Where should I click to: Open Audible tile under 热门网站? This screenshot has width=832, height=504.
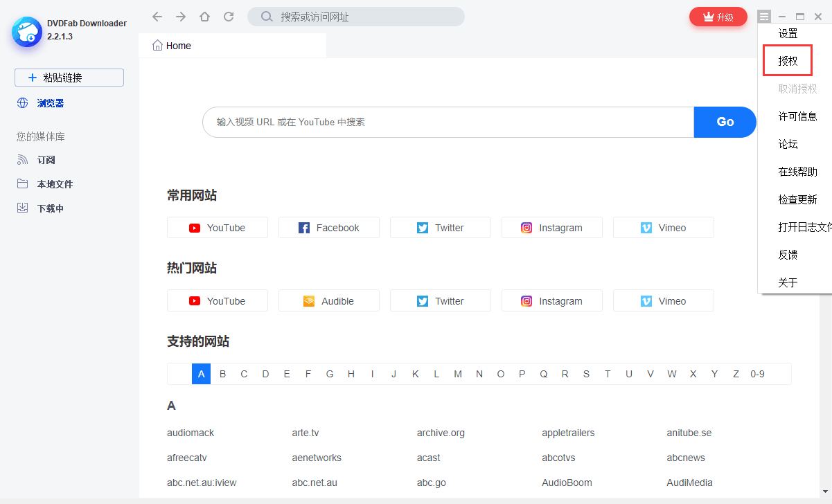pos(329,301)
